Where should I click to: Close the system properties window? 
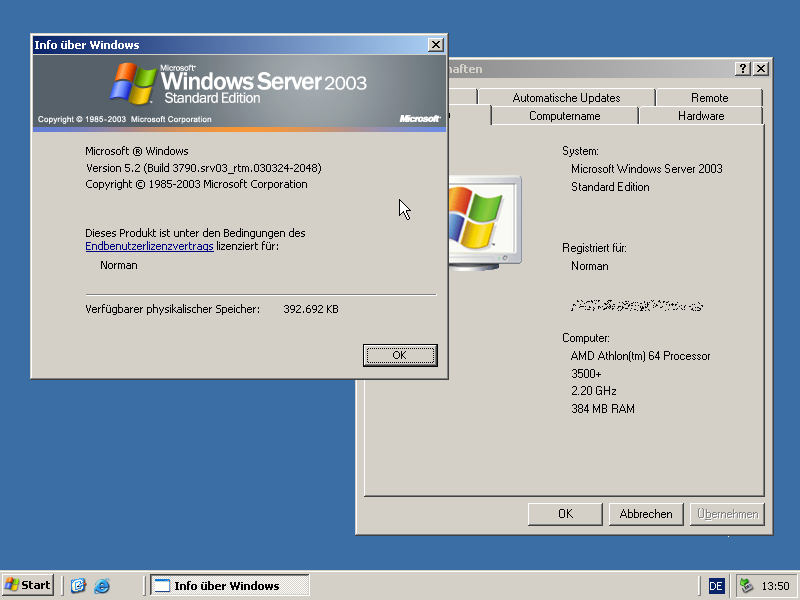[x=761, y=69]
